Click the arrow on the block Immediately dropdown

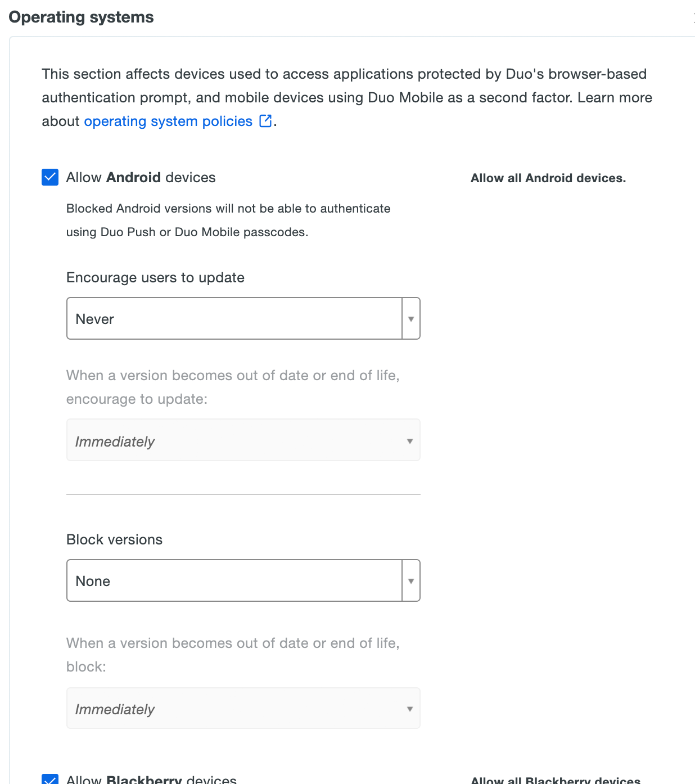410,709
